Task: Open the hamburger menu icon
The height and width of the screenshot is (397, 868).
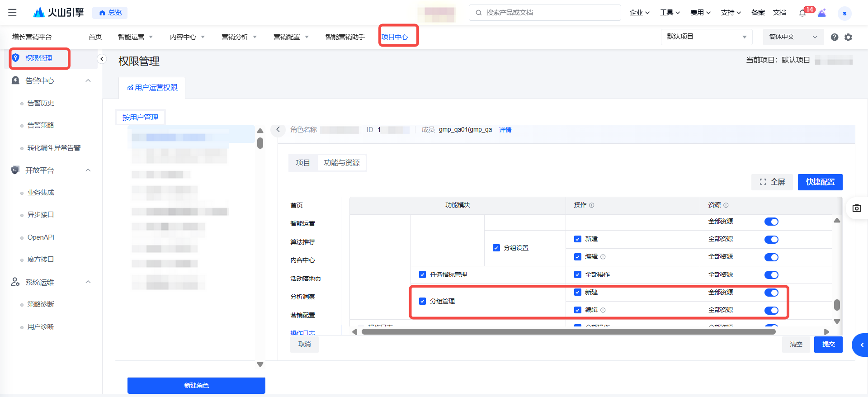Action: 12,13
